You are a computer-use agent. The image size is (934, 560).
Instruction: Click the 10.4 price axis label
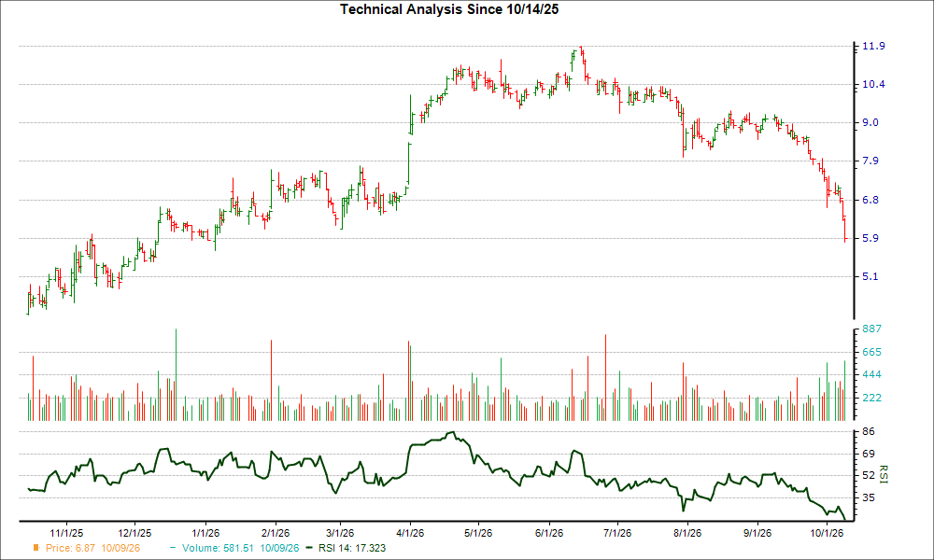[x=873, y=85]
